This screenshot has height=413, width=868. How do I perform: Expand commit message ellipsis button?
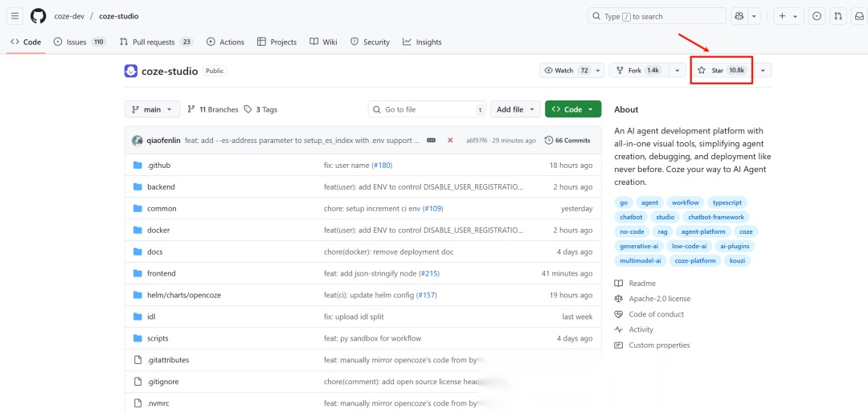click(x=432, y=141)
